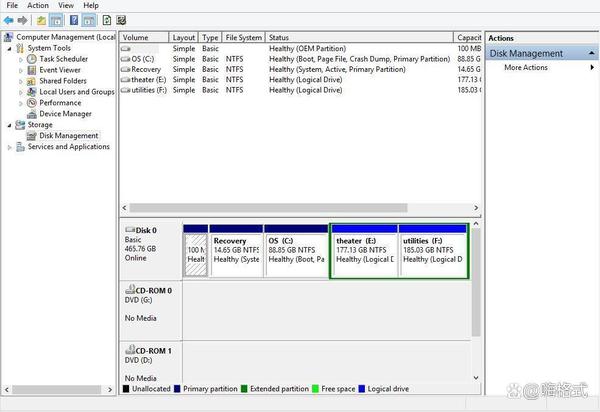Click the Disk 0 drive icon
This screenshot has width=600, height=412.
[130, 230]
